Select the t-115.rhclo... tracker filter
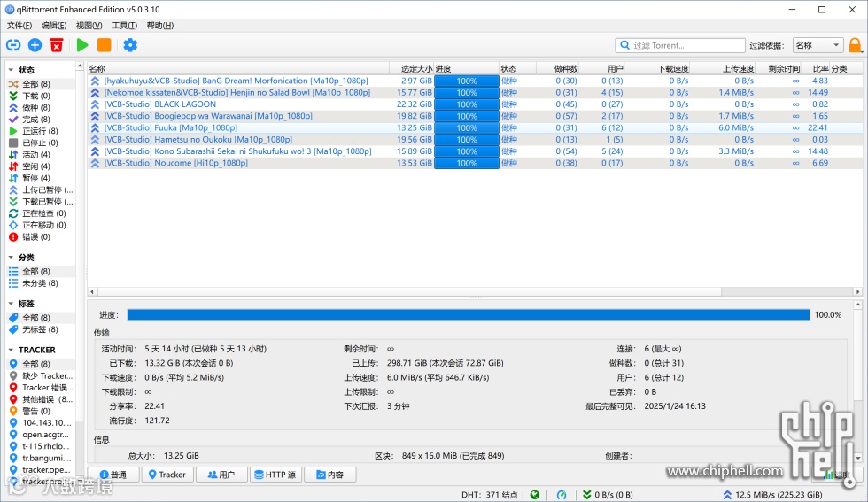The height and width of the screenshot is (502, 868). coord(39,446)
